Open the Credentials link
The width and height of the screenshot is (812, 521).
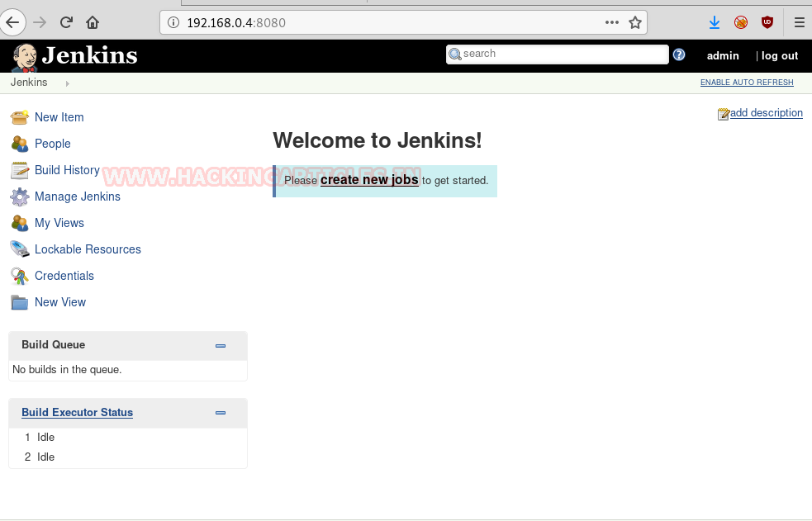64,276
